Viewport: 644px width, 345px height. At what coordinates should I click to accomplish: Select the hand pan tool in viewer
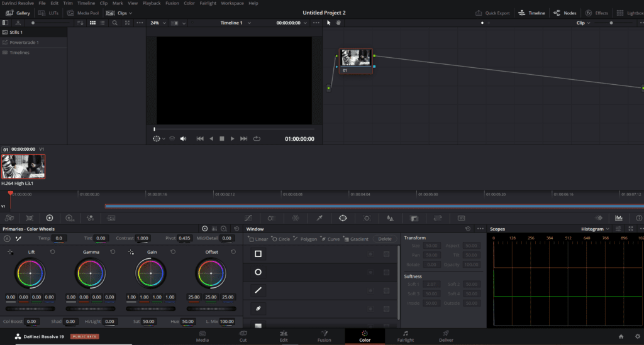pos(338,23)
